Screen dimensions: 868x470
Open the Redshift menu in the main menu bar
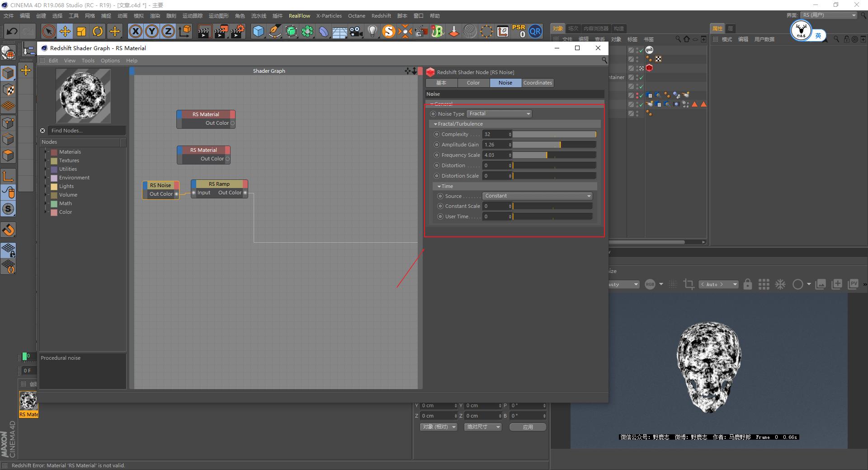[381, 15]
